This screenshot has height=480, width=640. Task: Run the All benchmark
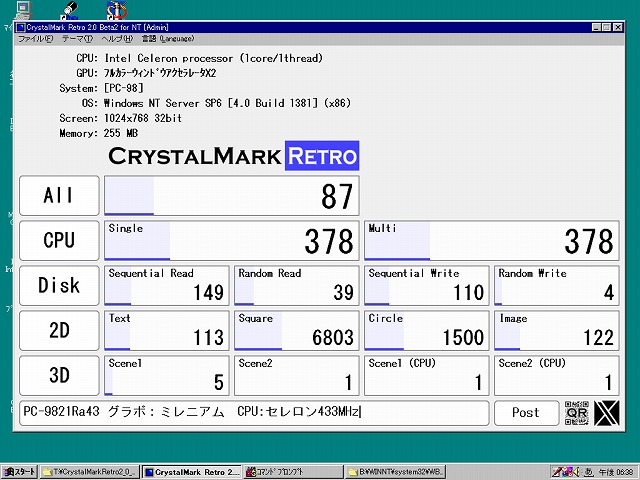[59, 196]
